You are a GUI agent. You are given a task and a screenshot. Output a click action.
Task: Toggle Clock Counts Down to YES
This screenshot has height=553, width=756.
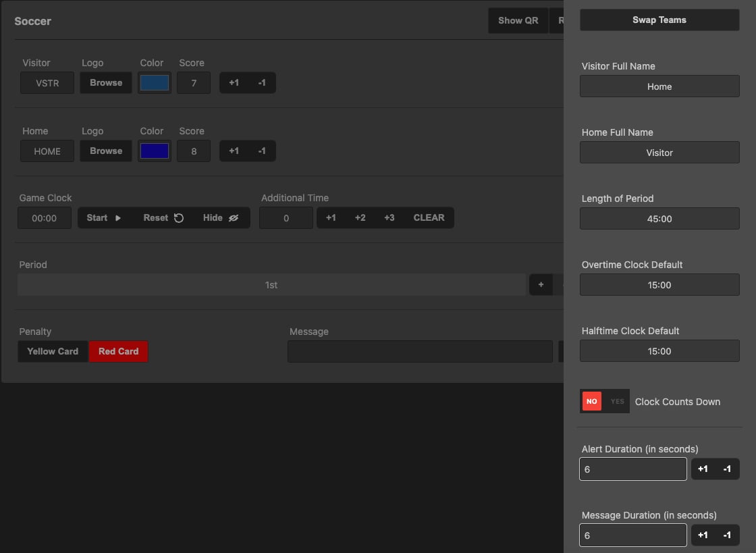[x=617, y=401]
